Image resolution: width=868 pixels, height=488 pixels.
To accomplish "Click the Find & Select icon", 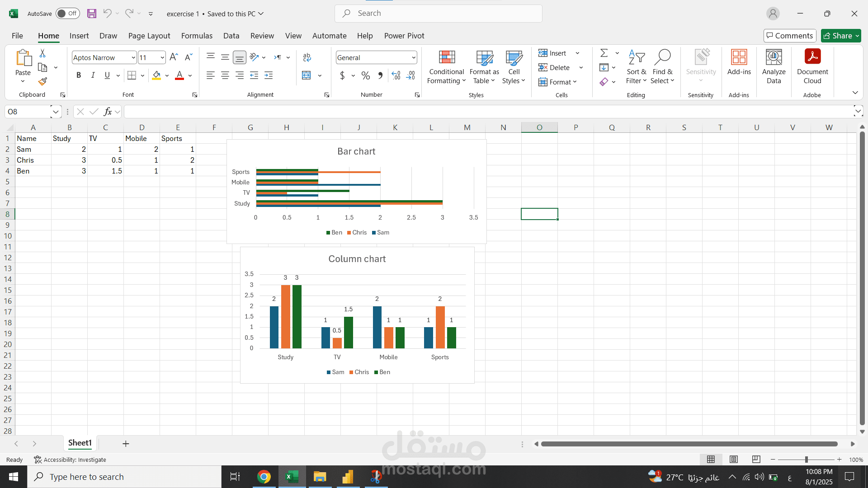I will point(662,67).
